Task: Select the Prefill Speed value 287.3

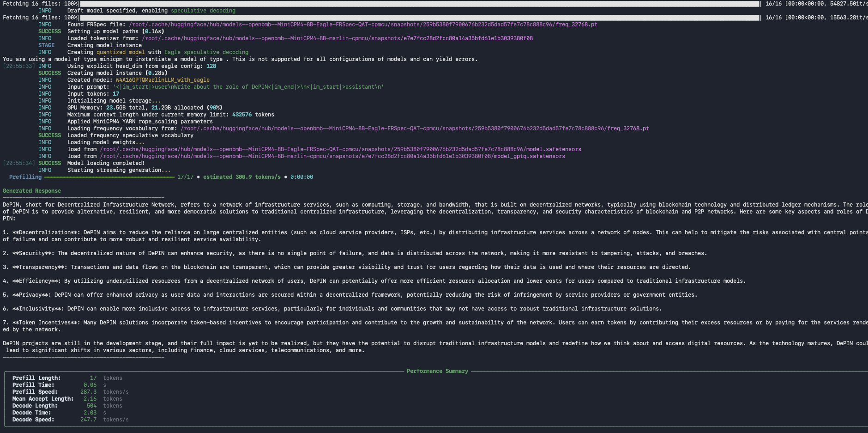Action: (88, 392)
